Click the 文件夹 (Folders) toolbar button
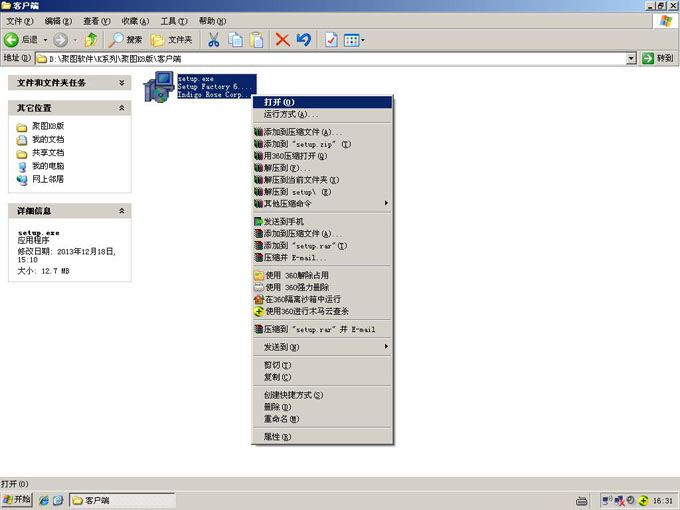 (171, 40)
